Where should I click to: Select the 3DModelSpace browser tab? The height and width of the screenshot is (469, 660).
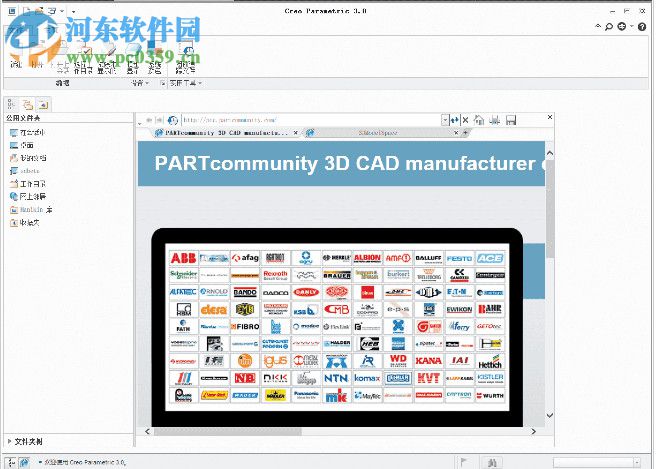tap(378, 133)
